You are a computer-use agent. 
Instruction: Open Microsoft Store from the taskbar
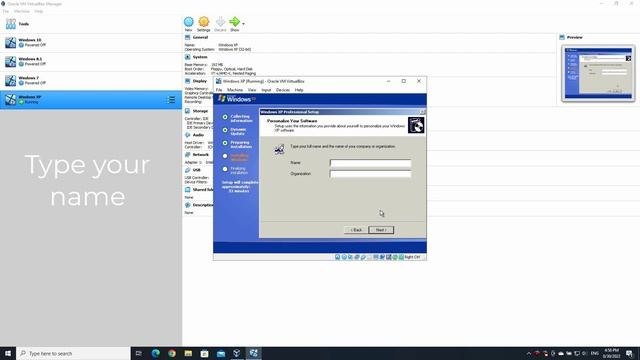point(204,353)
